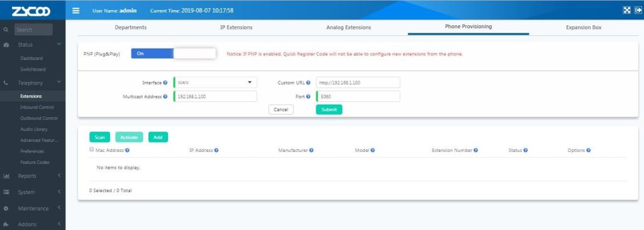Screen dimensions: 644x230
Task: Click help icon next to Custom URL
Action: tap(308, 83)
